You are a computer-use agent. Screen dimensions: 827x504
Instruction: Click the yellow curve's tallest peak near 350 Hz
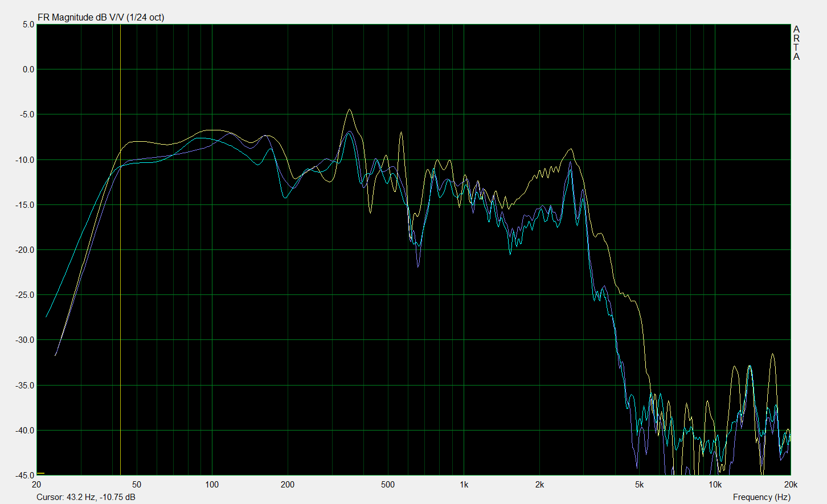(350, 110)
